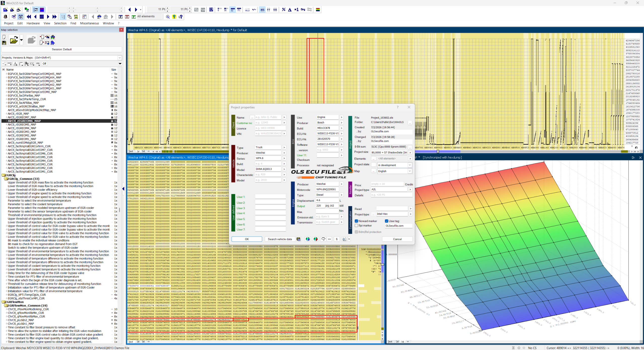Select the delta difference display icon
Image resolution: width=644 pixels, height=350 pixels.
[290, 10]
